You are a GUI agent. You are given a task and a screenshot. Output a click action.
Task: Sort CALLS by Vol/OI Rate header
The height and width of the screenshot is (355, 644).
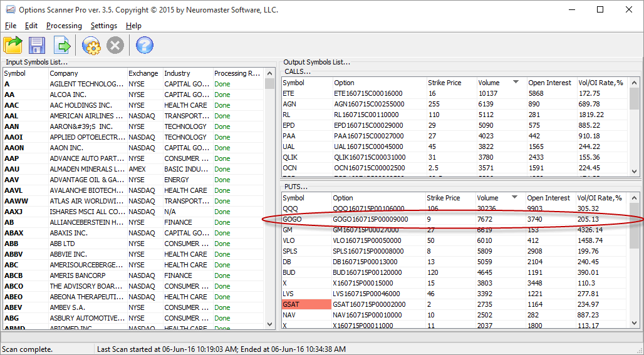[603, 83]
